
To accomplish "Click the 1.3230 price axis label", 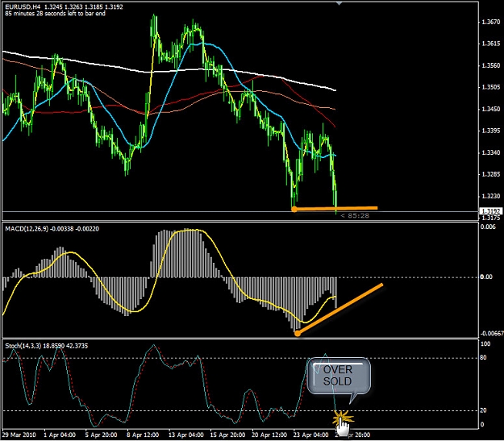I will point(491,196).
